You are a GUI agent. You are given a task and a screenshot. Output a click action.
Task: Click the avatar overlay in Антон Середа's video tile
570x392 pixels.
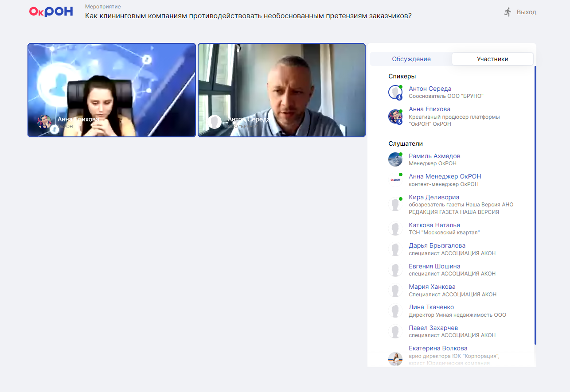tap(215, 122)
